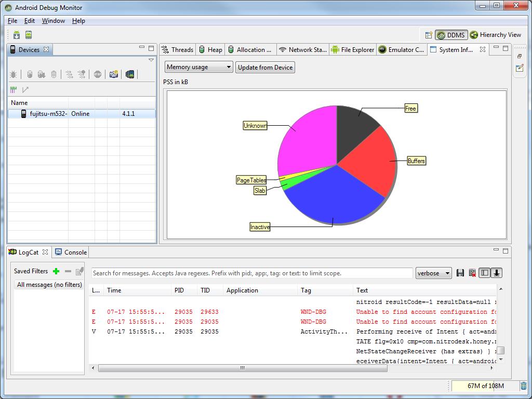532x399 pixels.
Task: Click the Inactive label in pie chart
Action: click(x=260, y=227)
